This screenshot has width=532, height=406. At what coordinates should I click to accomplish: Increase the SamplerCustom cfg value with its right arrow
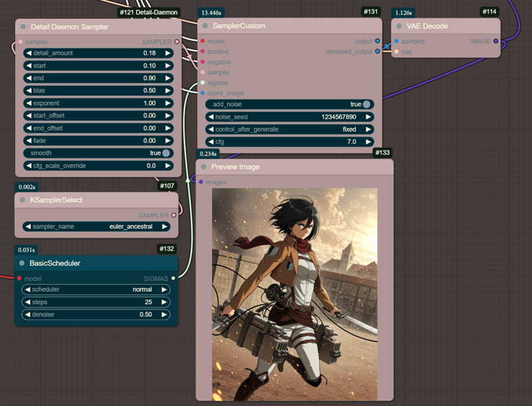click(x=368, y=142)
